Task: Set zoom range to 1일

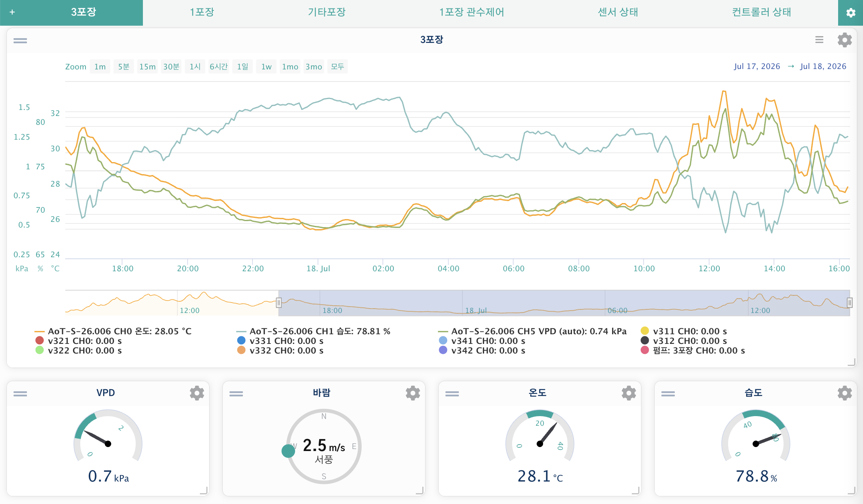Action: tap(242, 67)
